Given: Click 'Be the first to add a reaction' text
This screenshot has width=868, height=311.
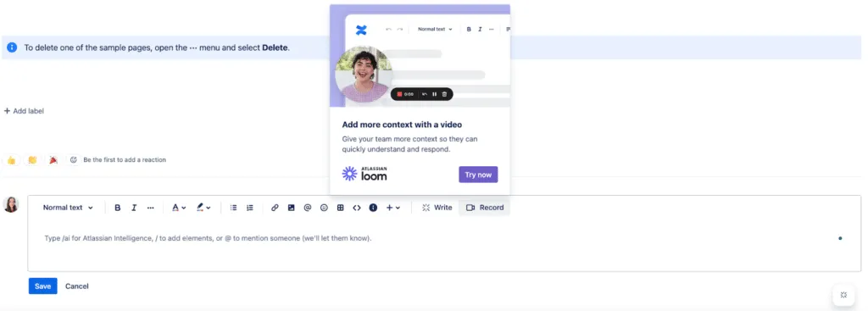Looking at the screenshot, I should (x=125, y=160).
